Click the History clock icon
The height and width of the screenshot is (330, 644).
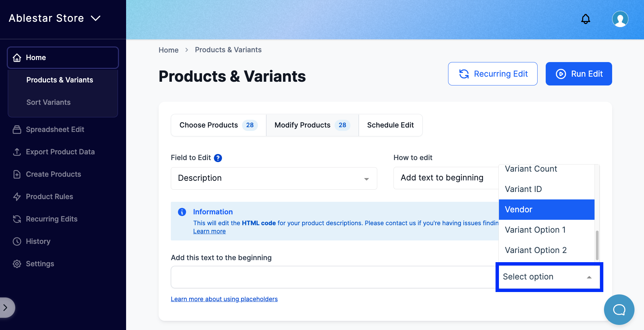pyautogui.click(x=17, y=241)
